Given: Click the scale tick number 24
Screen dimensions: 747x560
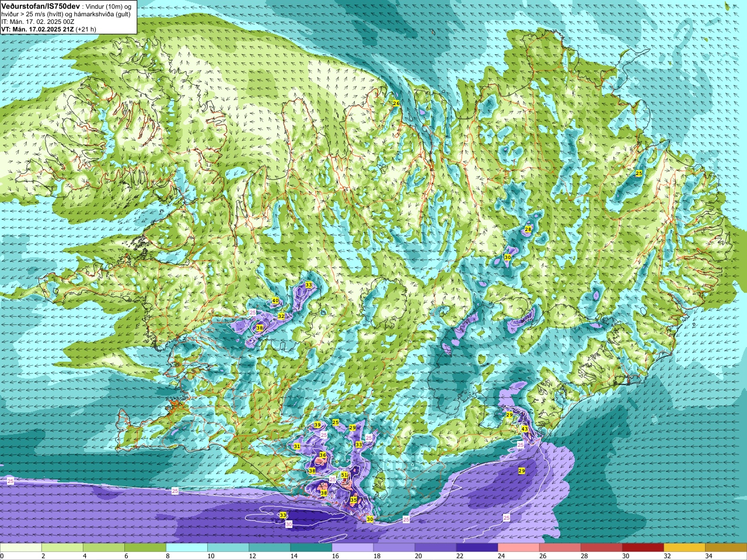Looking at the screenshot, I should (x=501, y=556).
